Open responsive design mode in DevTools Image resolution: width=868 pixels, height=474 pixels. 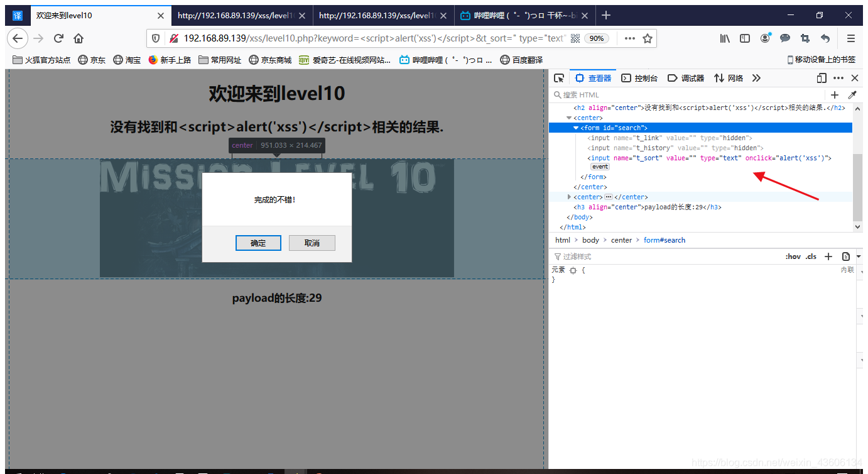click(x=822, y=78)
